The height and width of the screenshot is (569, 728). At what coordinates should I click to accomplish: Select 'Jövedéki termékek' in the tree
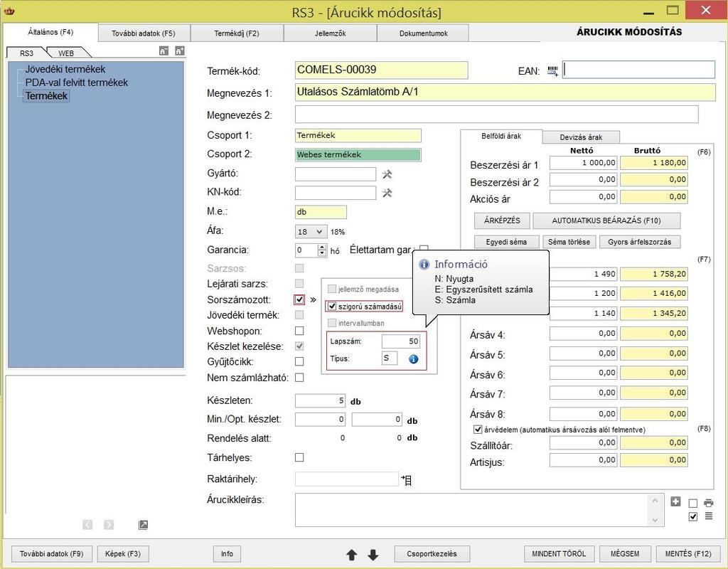pos(65,70)
